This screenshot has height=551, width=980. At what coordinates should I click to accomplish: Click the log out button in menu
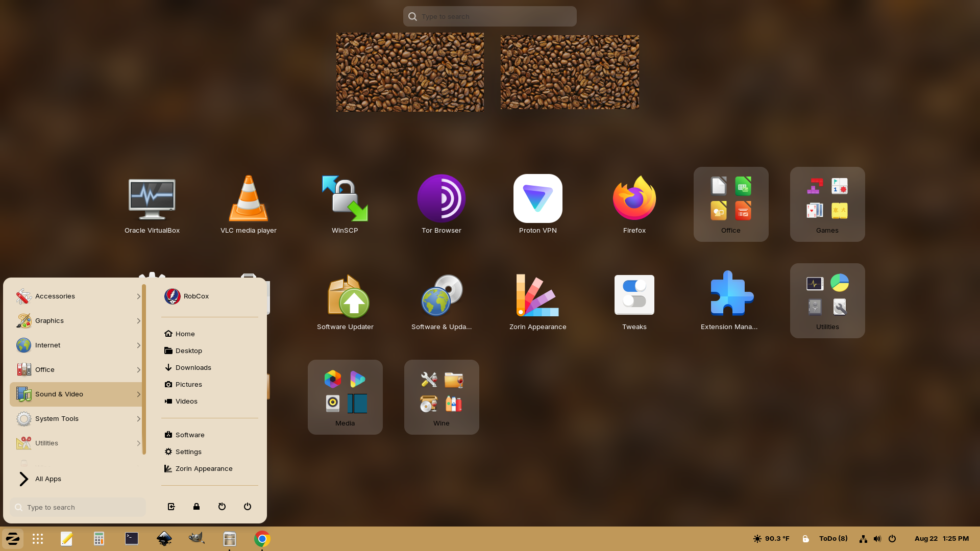[171, 507]
